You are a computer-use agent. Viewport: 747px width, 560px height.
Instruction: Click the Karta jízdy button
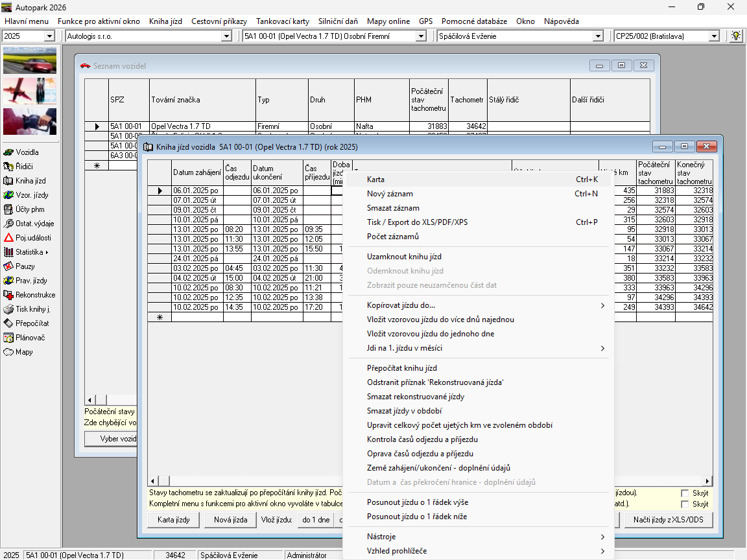pos(174,520)
